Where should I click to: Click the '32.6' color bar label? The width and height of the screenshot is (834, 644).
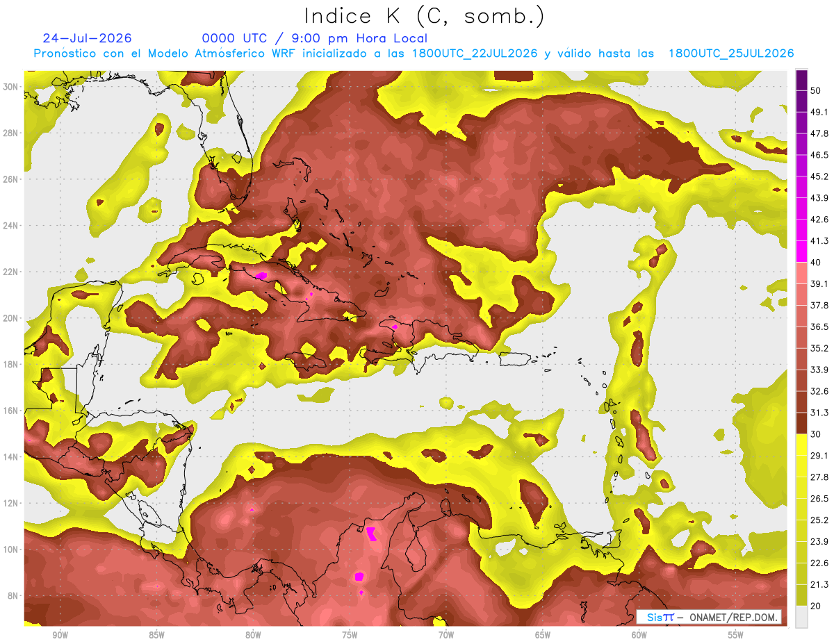click(x=819, y=391)
